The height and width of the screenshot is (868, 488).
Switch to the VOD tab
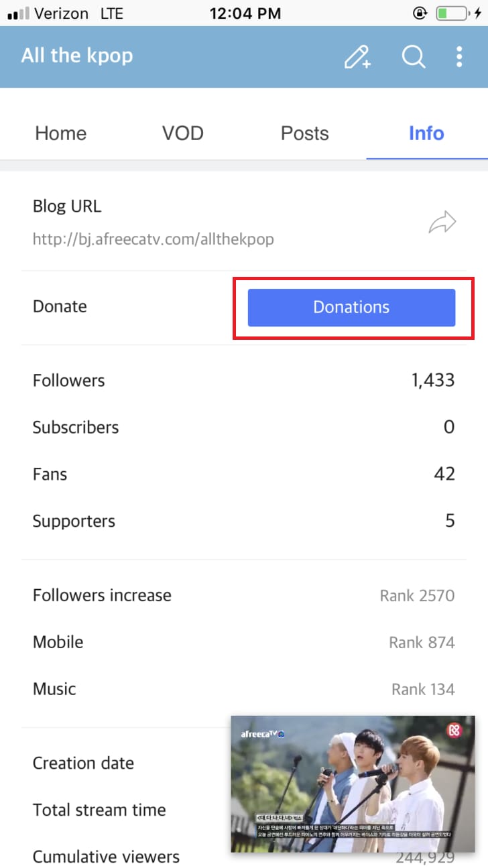click(x=183, y=133)
